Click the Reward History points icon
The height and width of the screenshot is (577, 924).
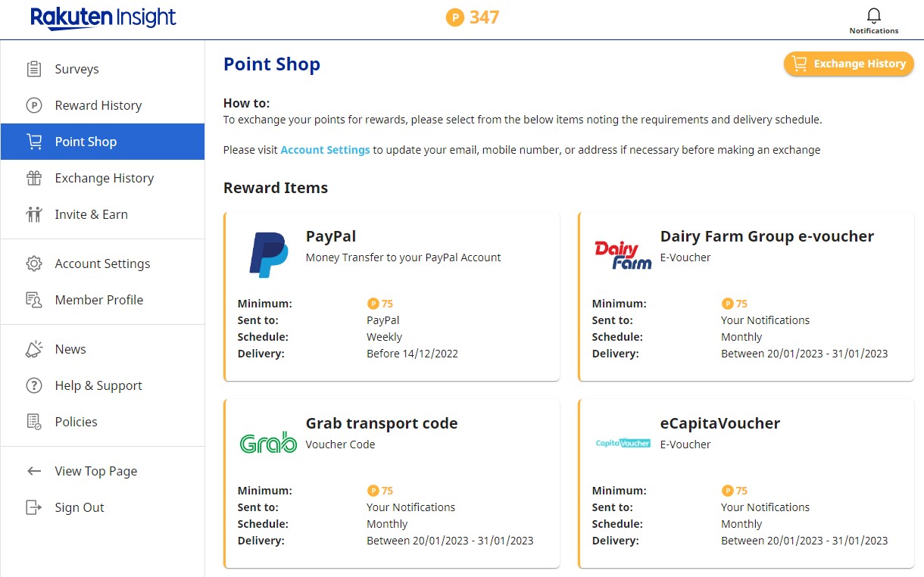(34, 105)
